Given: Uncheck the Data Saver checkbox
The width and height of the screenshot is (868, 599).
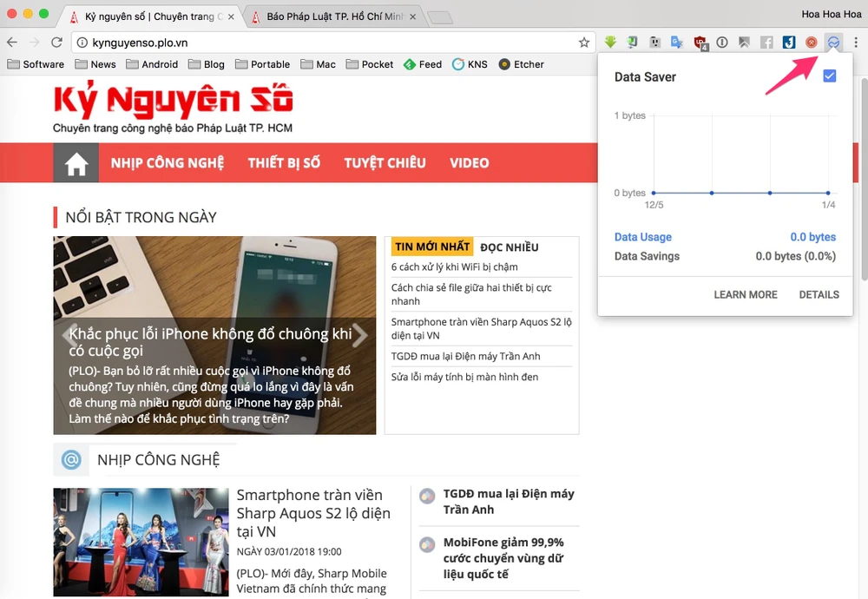Looking at the screenshot, I should pos(829,76).
